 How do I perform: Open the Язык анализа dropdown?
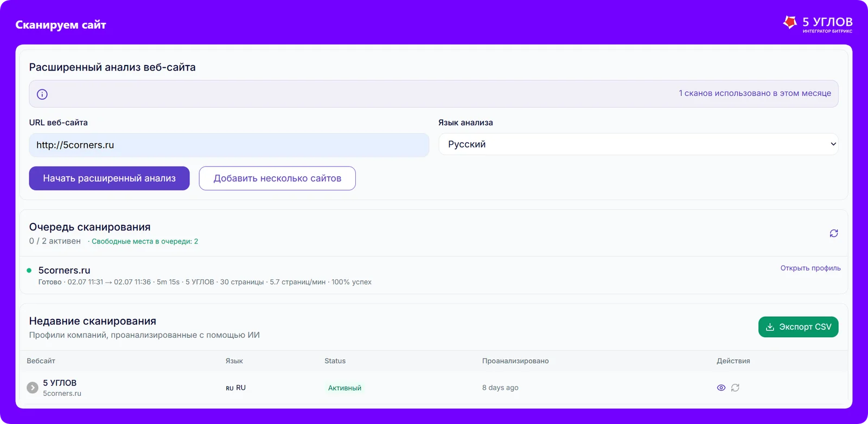pos(638,144)
